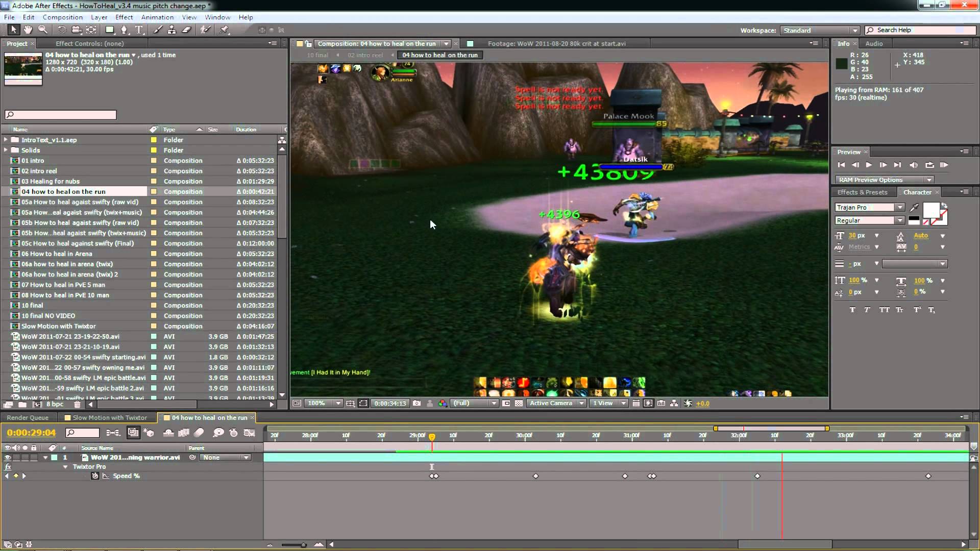This screenshot has height=551, width=980.
Task: Select the Zoom magnifier tool
Action: click(x=43, y=30)
